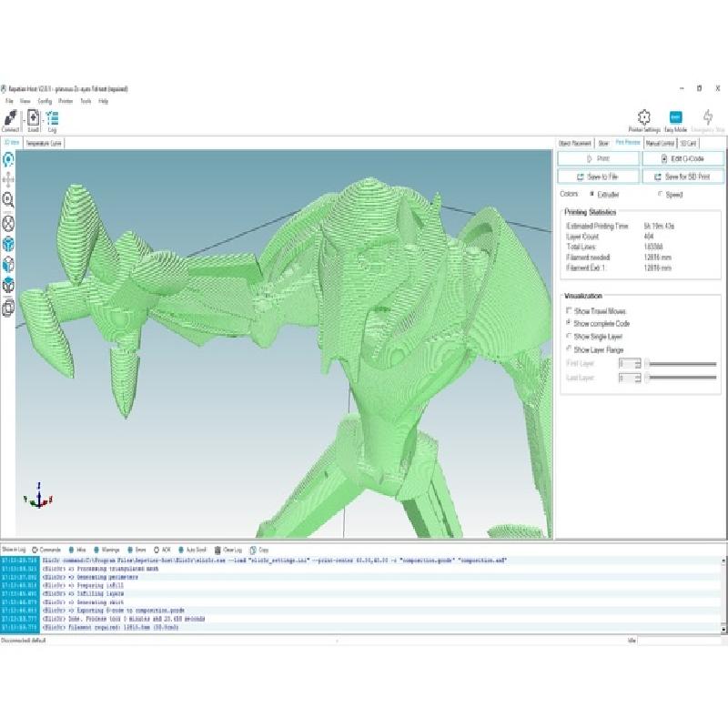The image size is (728, 728).
Task: Click the First Layer spinner arrows
Action: pos(639,363)
